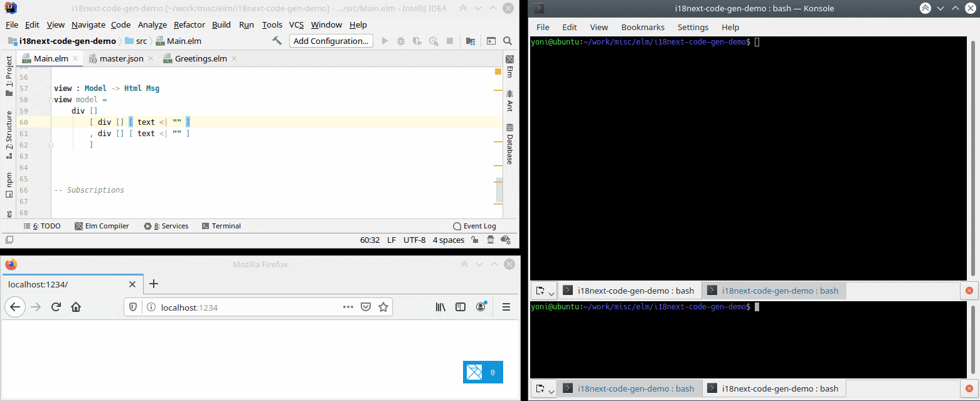Open the Elm Compiler tool window
This screenshot has height=401, width=980.
pyautogui.click(x=102, y=226)
